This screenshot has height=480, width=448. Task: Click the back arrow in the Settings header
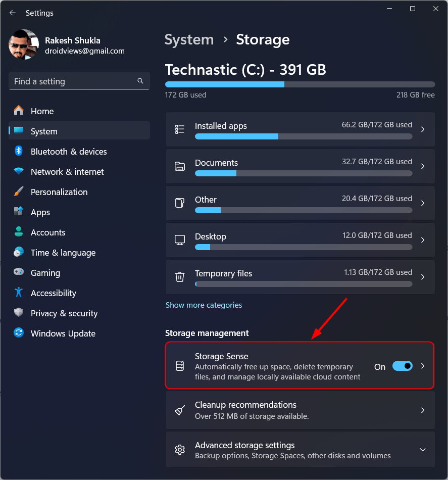coord(13,13)
